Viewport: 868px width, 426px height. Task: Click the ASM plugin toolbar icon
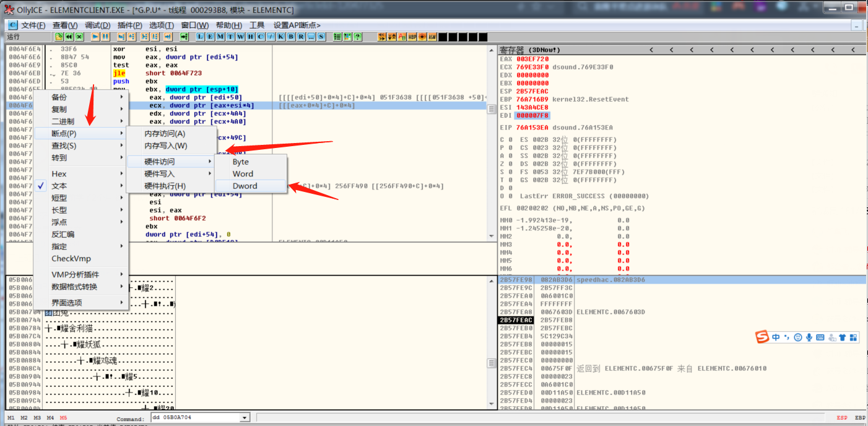click(x=432, y=37)
